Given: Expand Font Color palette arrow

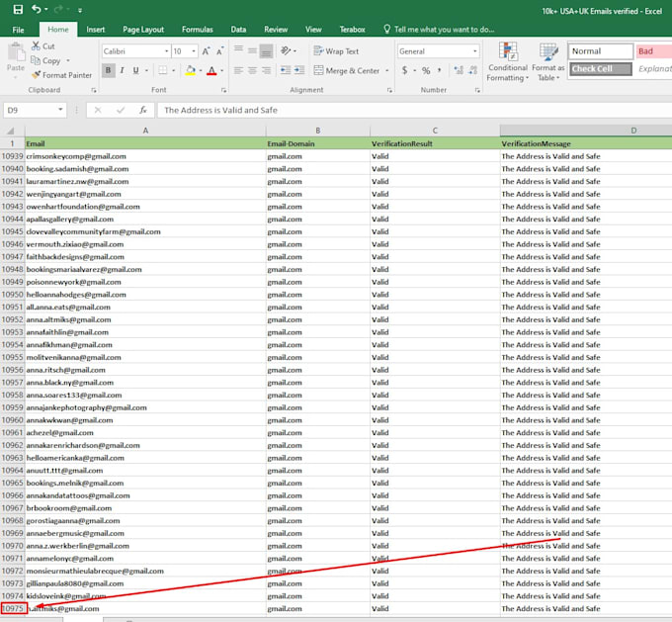Looking at the screenshot, I should (222, 70).
